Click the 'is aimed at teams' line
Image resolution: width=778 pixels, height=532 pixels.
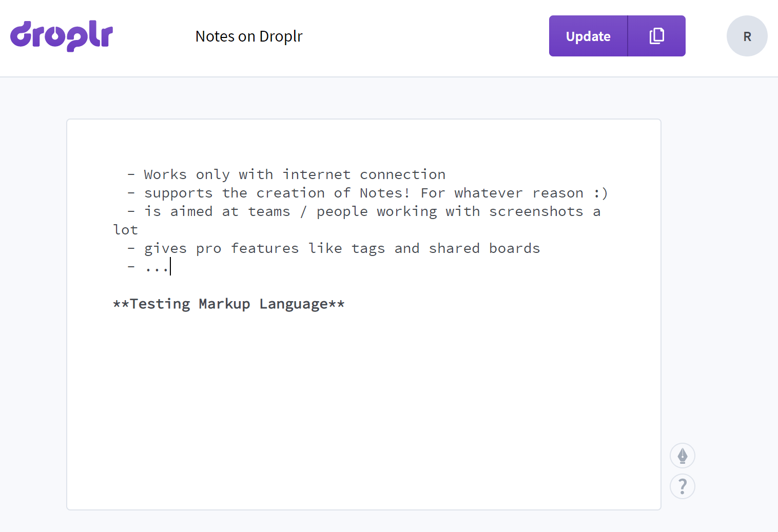click(364, 211)
